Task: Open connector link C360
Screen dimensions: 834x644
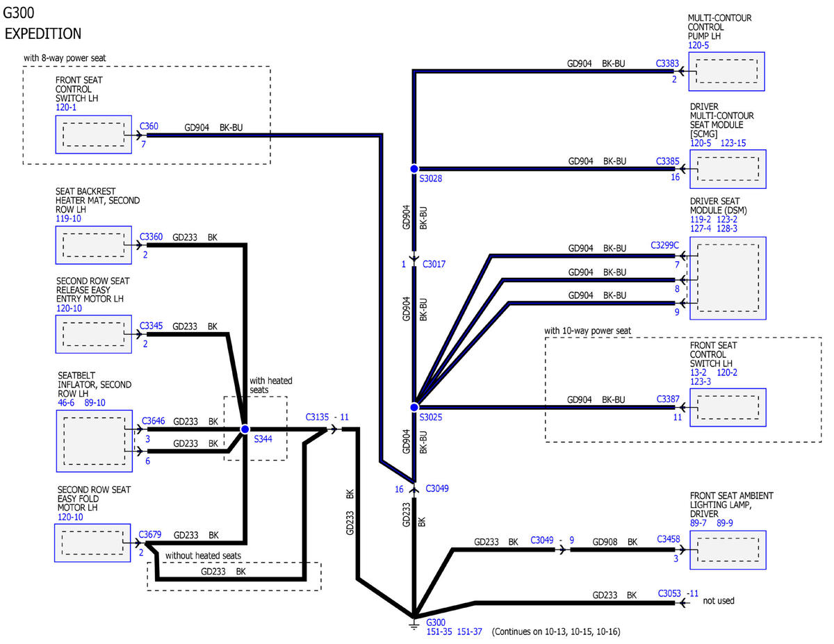Action: click(x=149, y=126)
